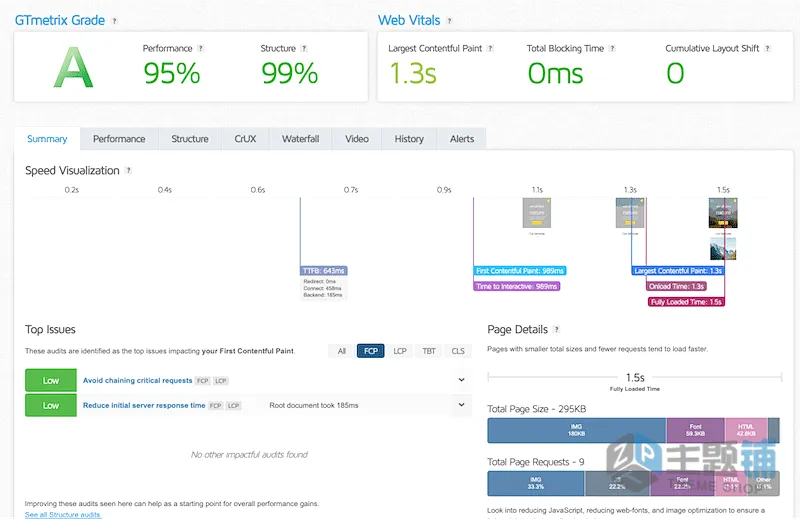This screenshot has width=800, height=519.
Task: Click Page Details help icon
Action: 556,330
